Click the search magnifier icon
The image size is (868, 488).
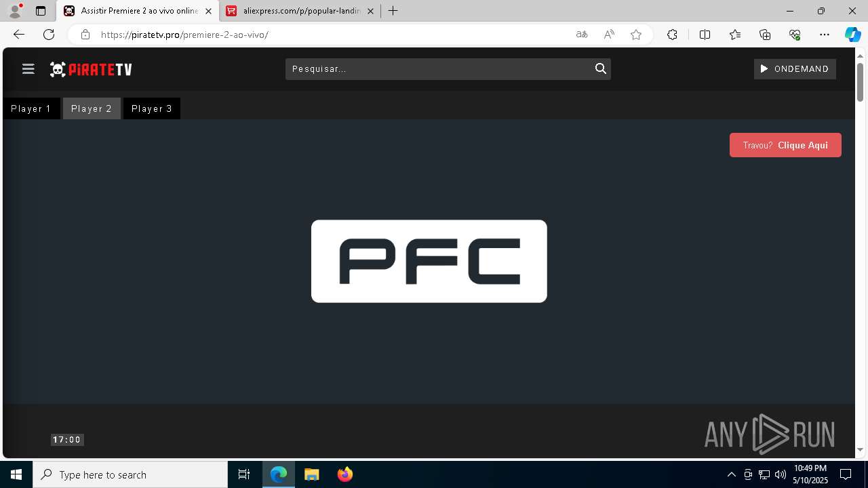(600, 68)
